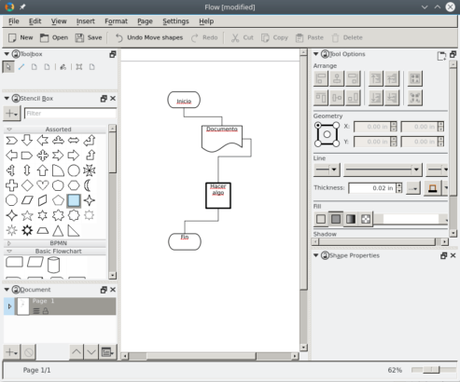Move page down with the down arrow button
This screenshot has height=382, width=460.
pos(91,352)
